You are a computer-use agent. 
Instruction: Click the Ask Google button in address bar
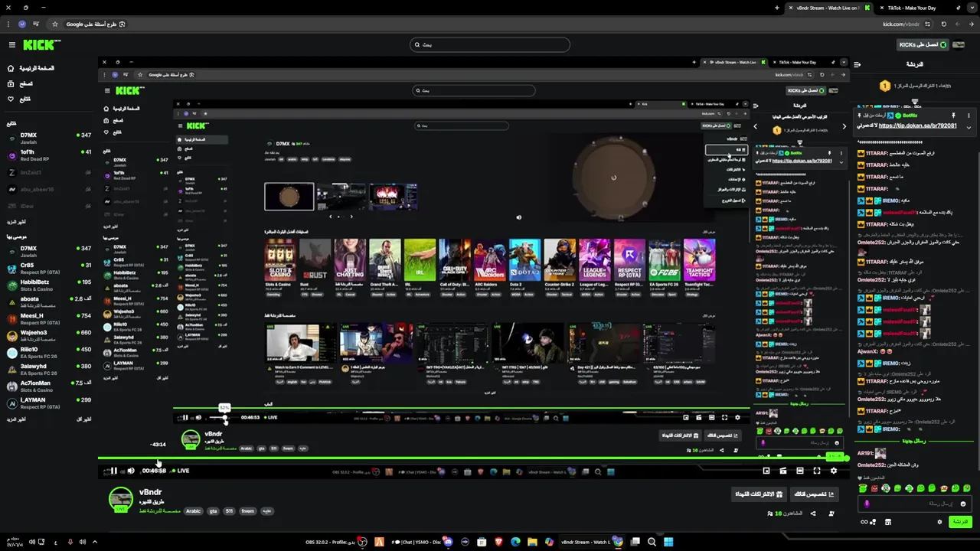pyautogui.click(x=96, y=24)
